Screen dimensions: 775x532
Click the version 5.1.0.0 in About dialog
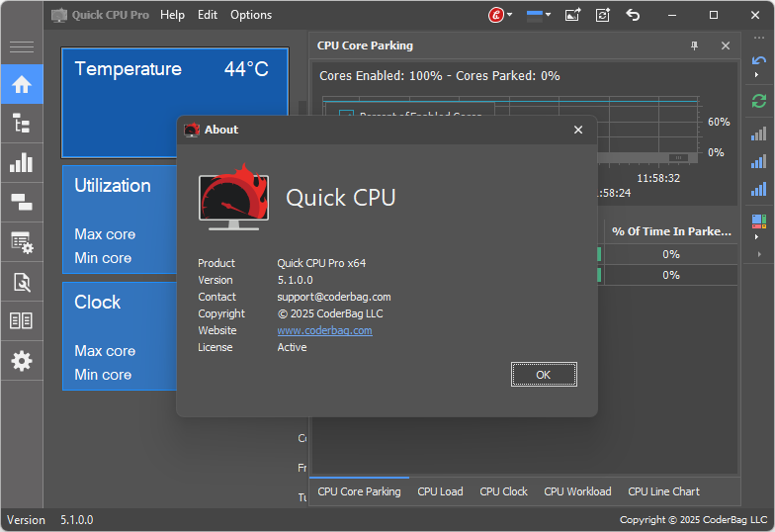[x=295, y=280]
